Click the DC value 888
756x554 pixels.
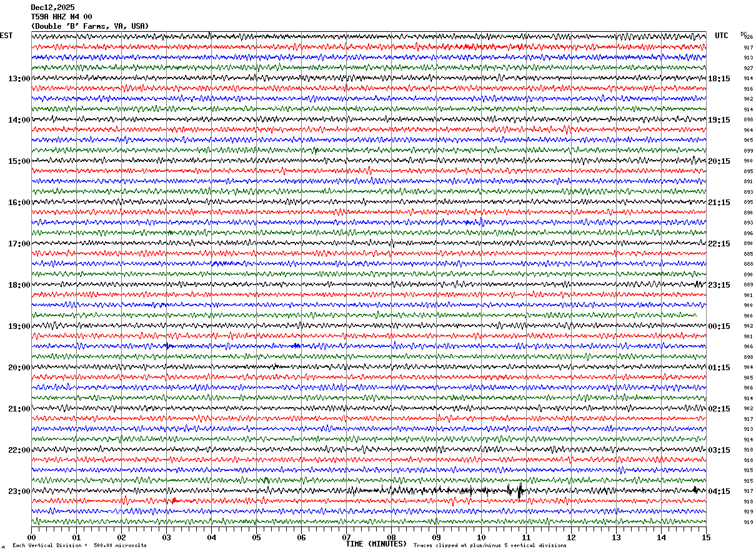tap(748, 264)
